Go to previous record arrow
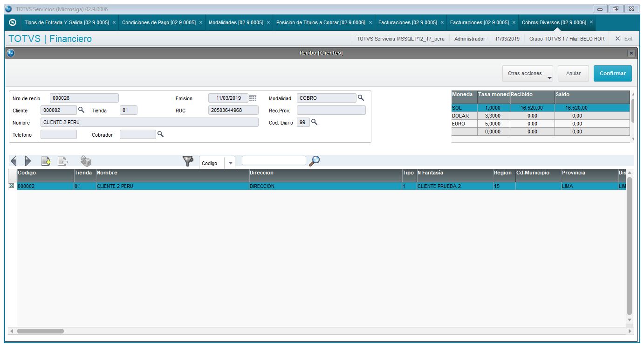 click(14, 161)
